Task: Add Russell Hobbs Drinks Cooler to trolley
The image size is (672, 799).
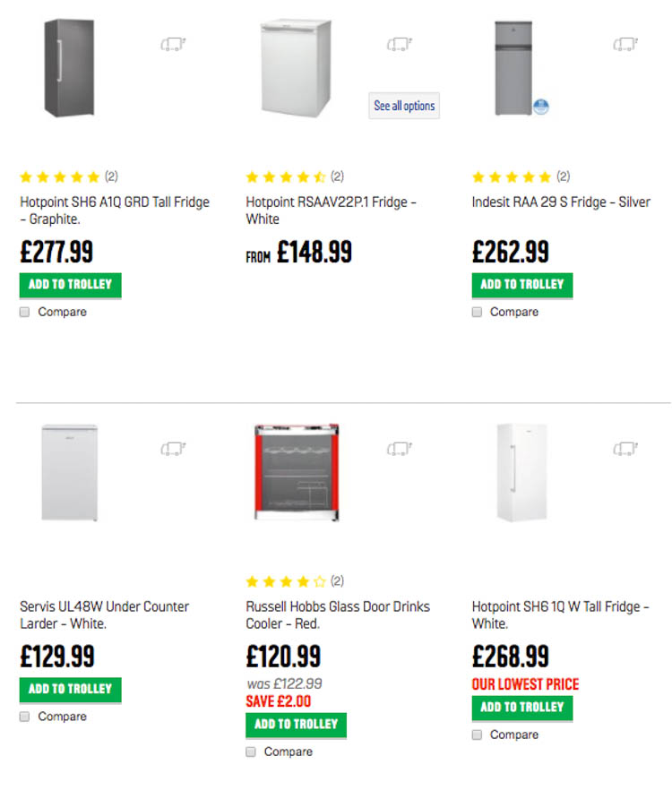Action: point(296,724)
